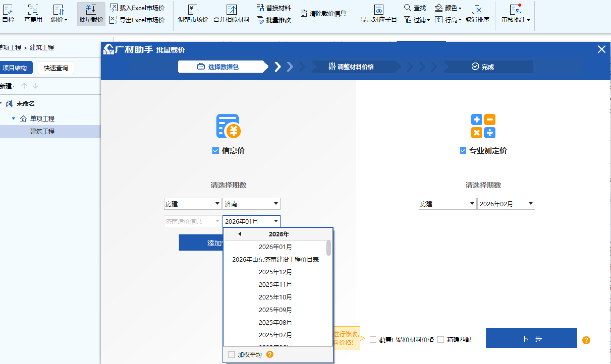Select 2025年12月 from the period list
This screenshot has height=364, width=611.
coord(275,272)
